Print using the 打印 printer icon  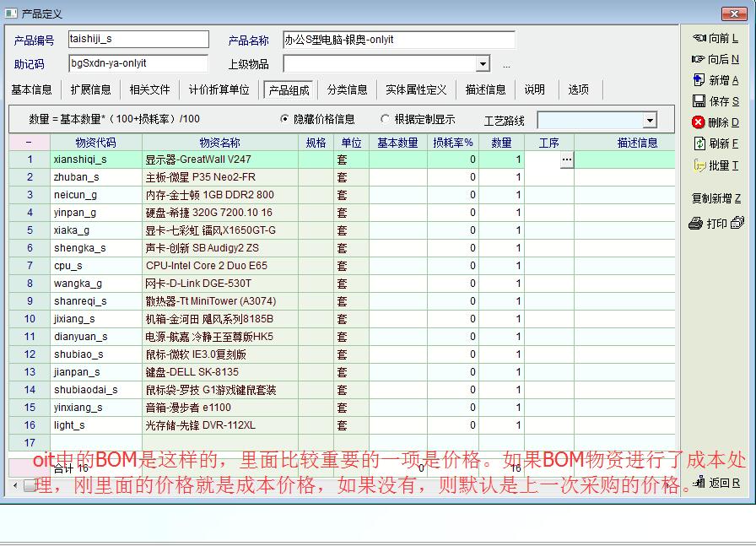tap(696, 224)
